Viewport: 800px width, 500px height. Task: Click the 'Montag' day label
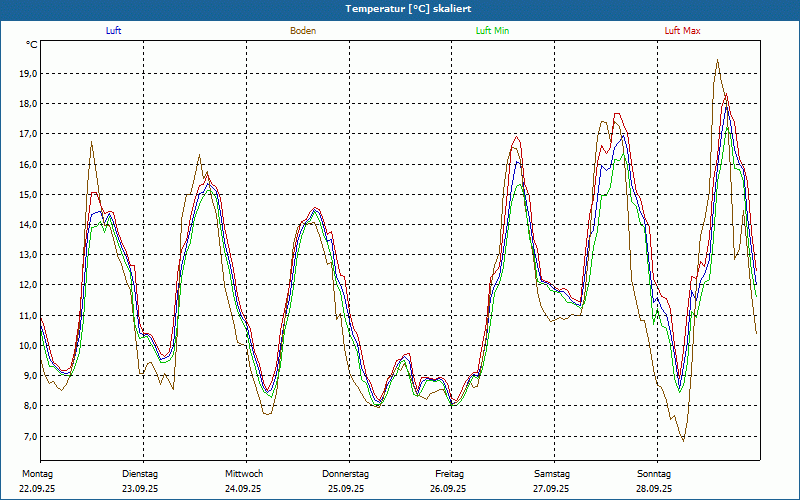click(37, 474)
